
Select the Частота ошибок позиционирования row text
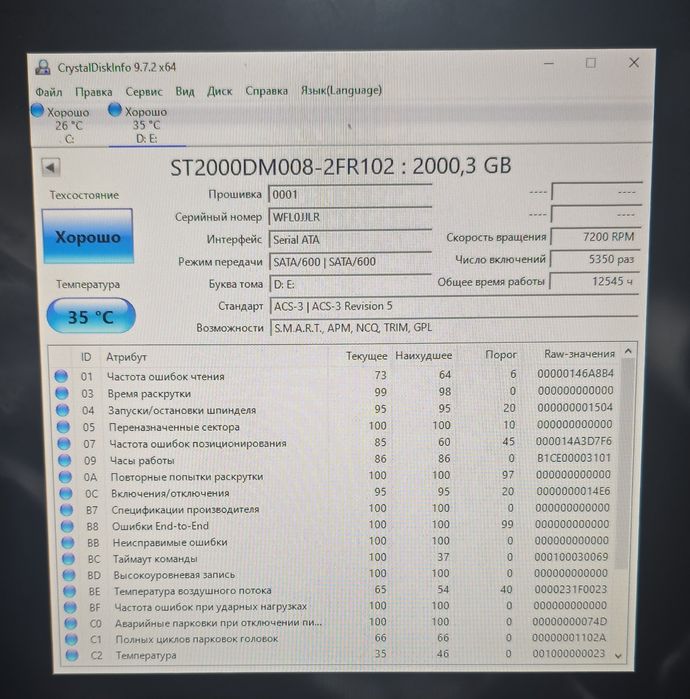pos(198,444)
